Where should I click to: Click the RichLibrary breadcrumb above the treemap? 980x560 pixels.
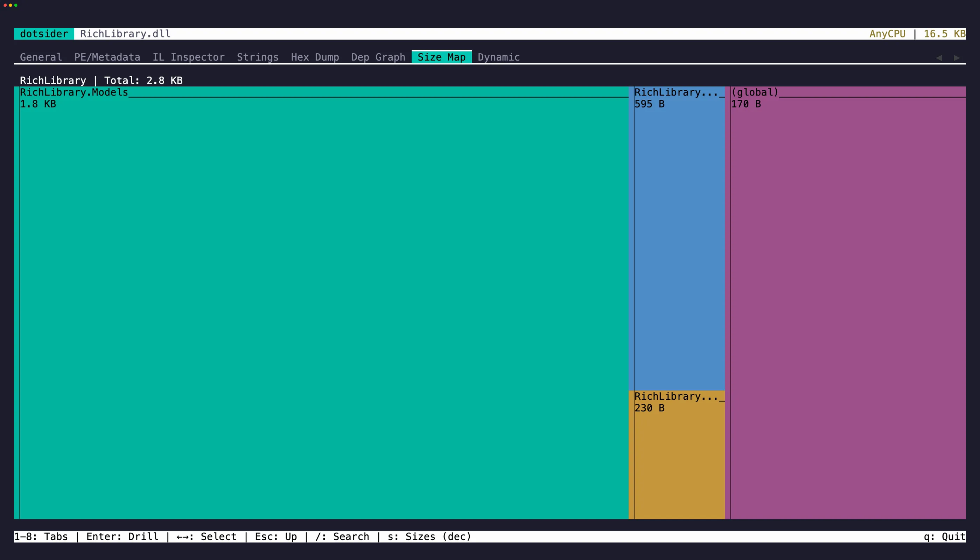53,80
